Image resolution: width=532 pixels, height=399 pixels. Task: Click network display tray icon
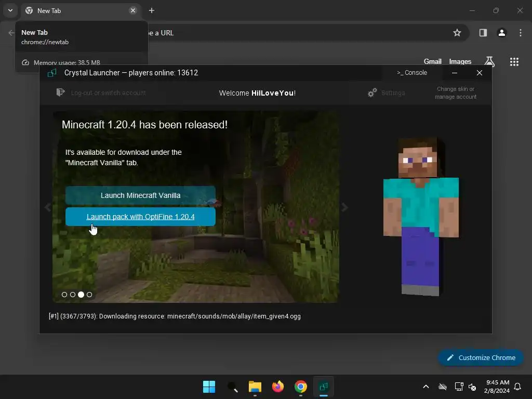pyautogui.click(x=459, y=387)
